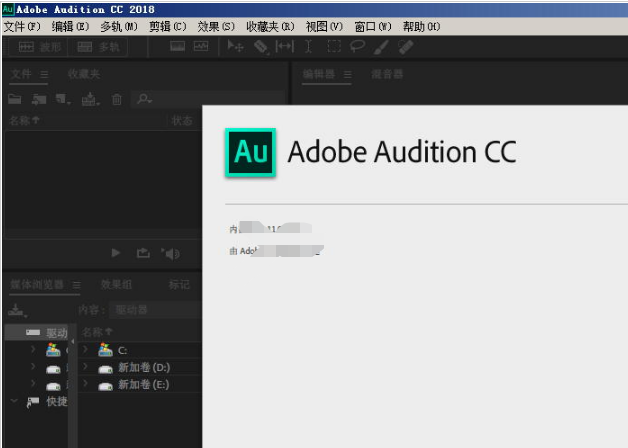Switch to the 标记 tab
Screen dimensions: 628x448
pyautogui.click(x=179, y=285)
